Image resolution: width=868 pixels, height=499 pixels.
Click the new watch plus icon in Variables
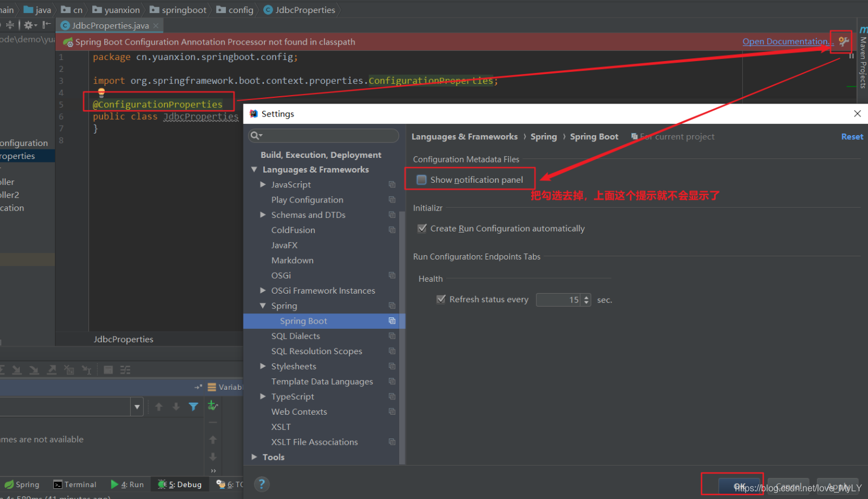tap(213, 405)
